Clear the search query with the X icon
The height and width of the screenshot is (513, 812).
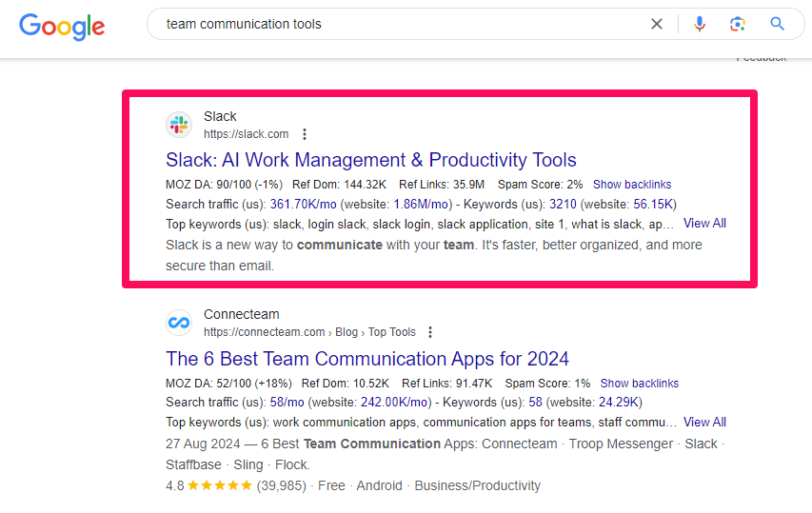coord(657,24)
